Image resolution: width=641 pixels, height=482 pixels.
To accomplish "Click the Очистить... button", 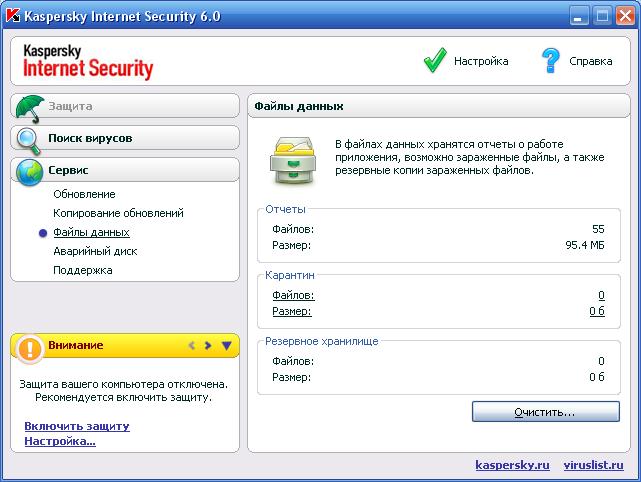I will click(x=546, y=411).
